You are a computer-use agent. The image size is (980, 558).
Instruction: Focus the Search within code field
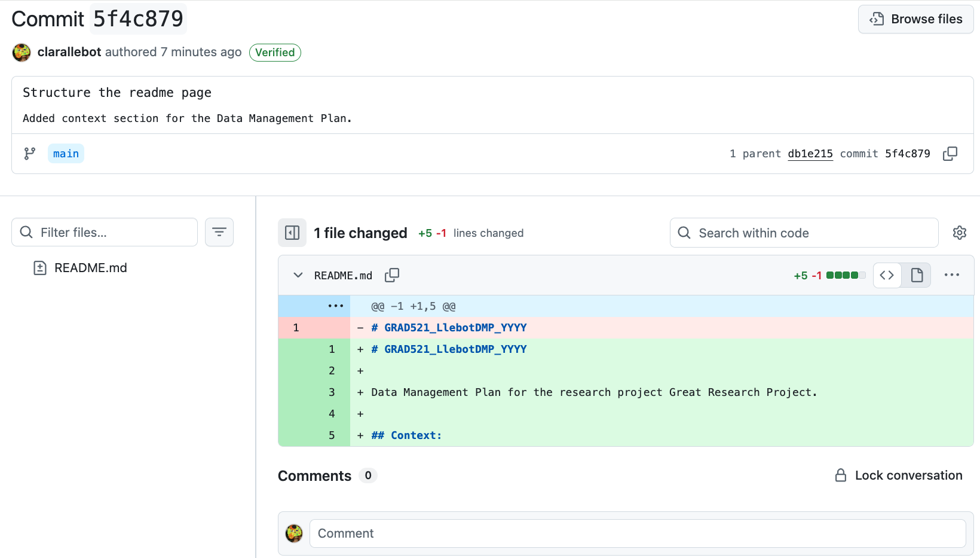pos(804,233)
